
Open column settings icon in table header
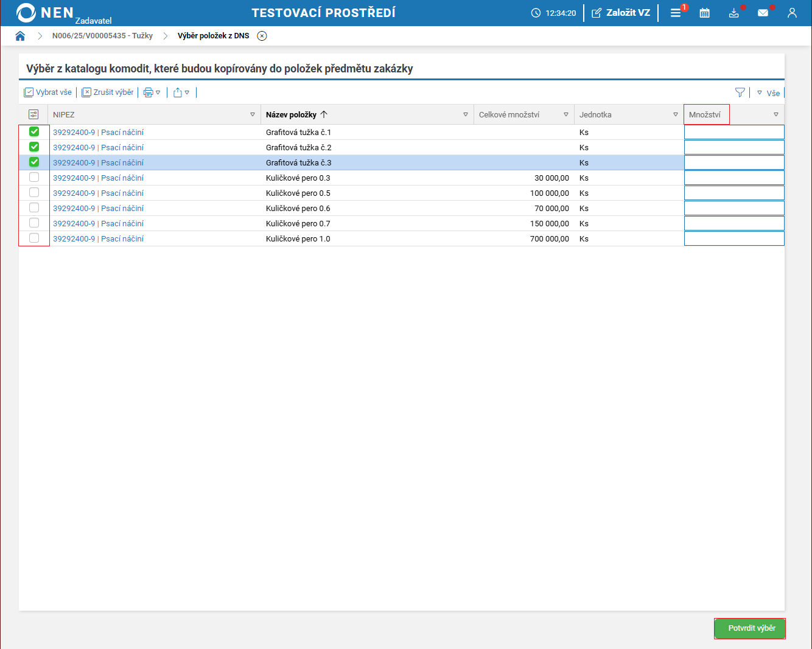pyautogui.click(x=33, y=114)
